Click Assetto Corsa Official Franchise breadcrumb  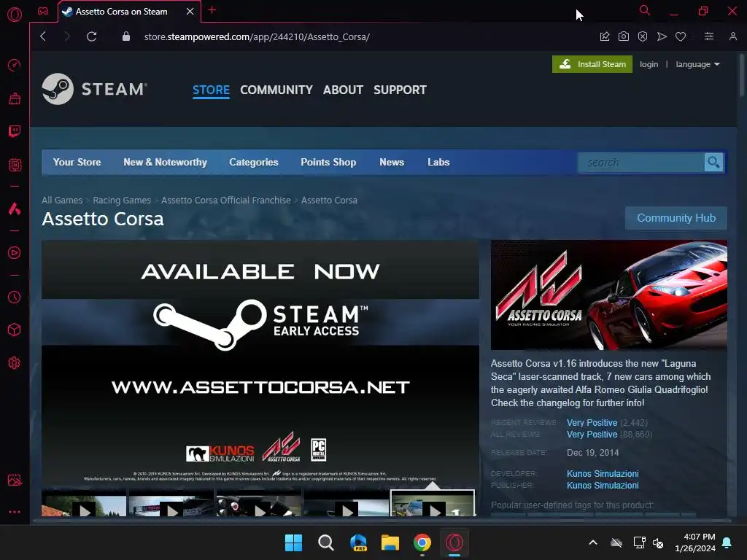click(x=226, y=201)
